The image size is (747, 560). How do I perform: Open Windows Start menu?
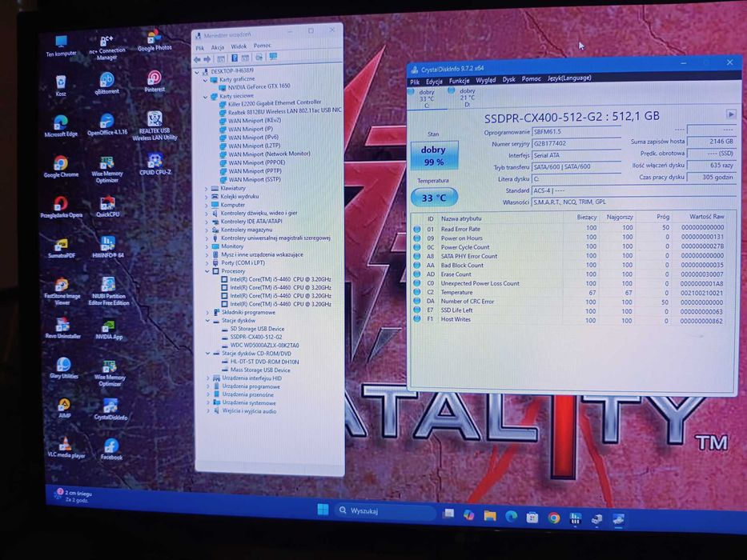pos(323,510)
